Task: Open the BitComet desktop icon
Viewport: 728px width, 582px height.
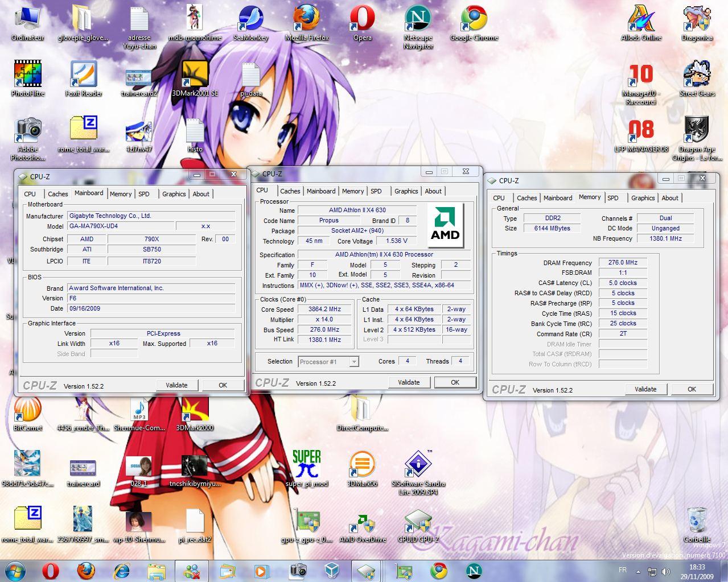Action: (28, 414)
